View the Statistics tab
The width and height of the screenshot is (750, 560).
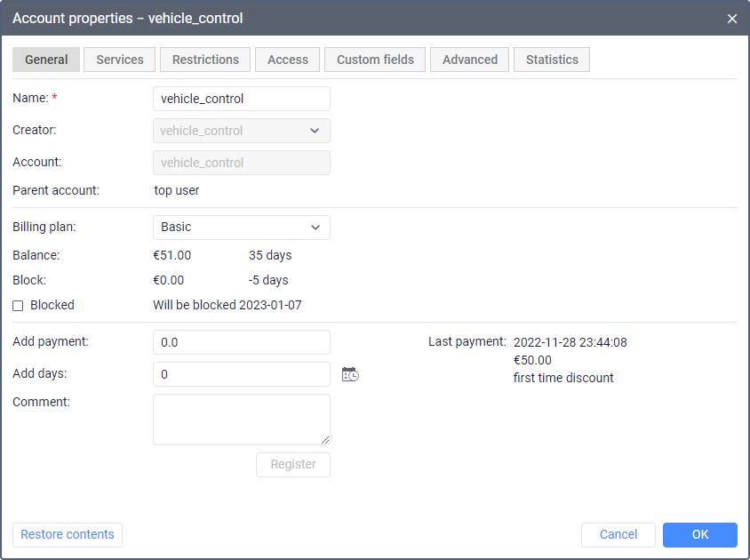[552, 60]
